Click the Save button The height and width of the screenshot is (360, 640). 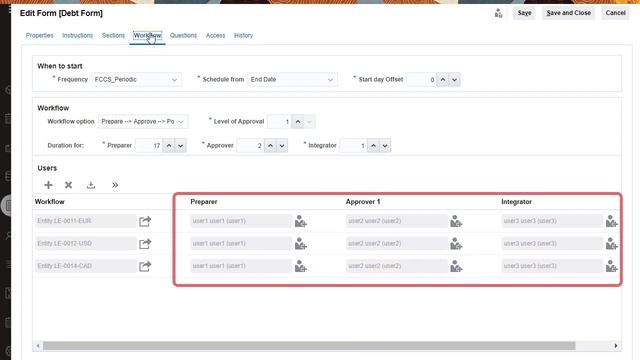point(524,13)
